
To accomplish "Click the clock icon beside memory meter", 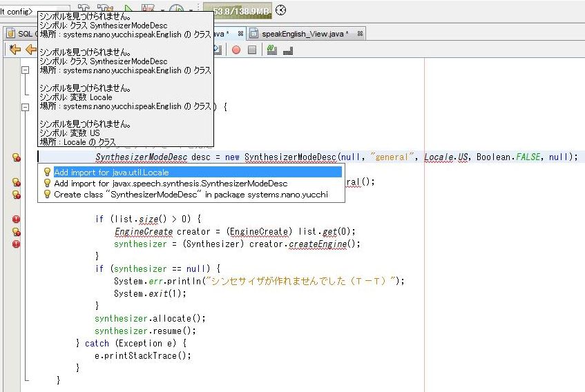I will pyautogui.click(x=280, y=10).
